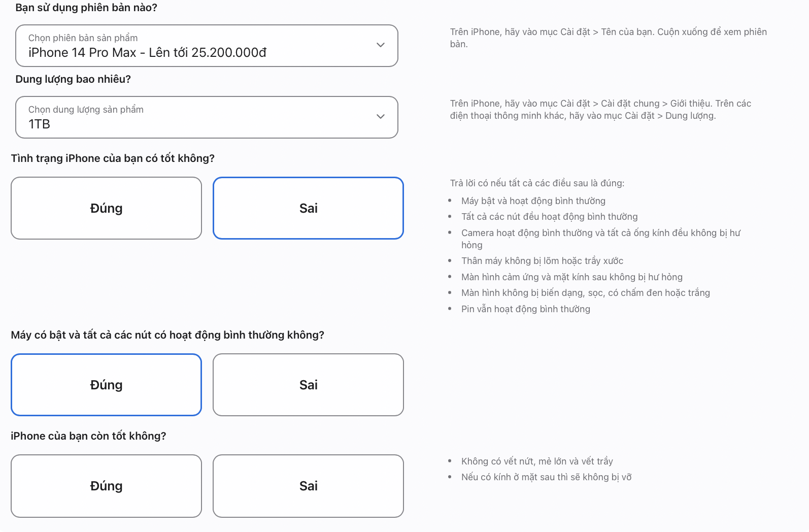Click the bullet 'Pin vẫn hoạt động bình thường'
Screen dimensions: 809x532
(526, 309)
